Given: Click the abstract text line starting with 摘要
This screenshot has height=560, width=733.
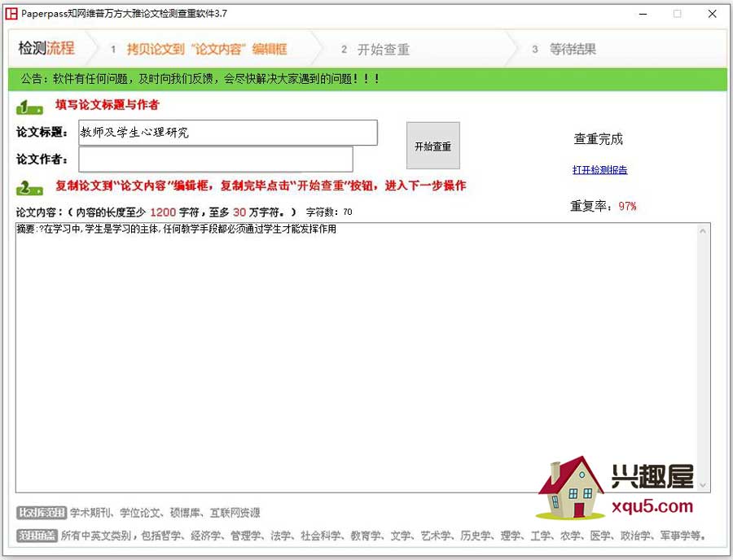Looking at the screenshot, I should pos(176,229).
